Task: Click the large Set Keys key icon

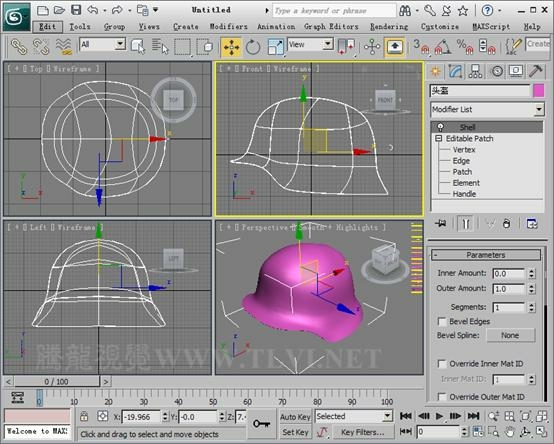Action: coord(262,424)
